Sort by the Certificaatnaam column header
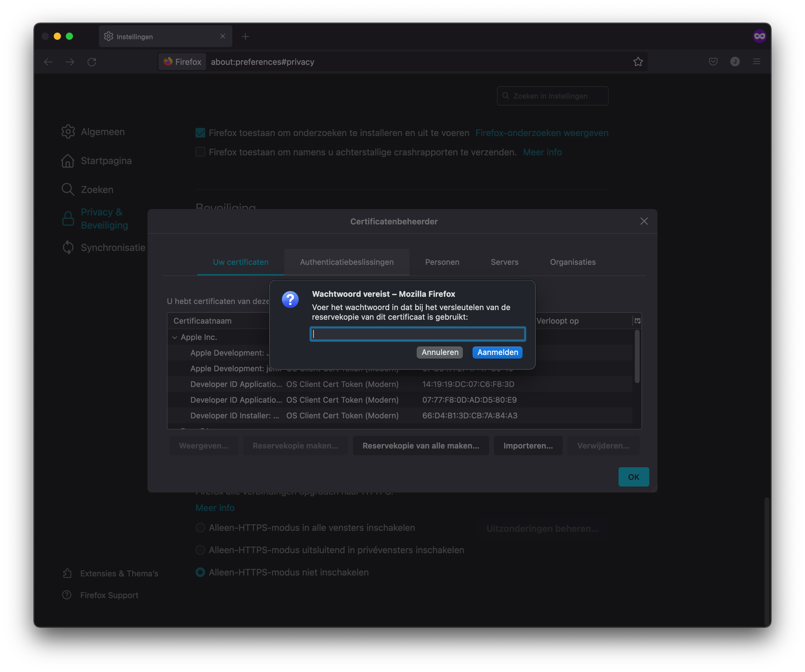 point(218,321)
